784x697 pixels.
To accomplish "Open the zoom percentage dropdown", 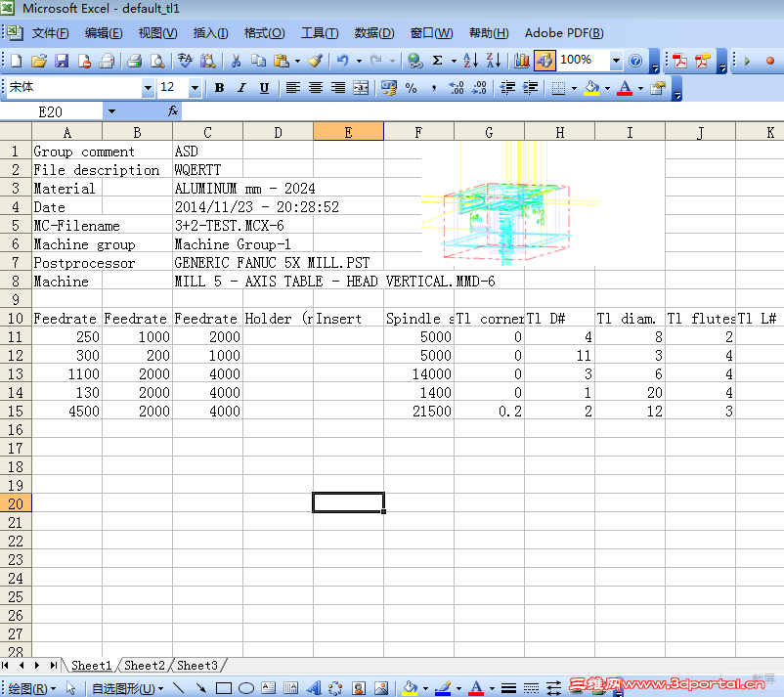I will click(616, 61).
